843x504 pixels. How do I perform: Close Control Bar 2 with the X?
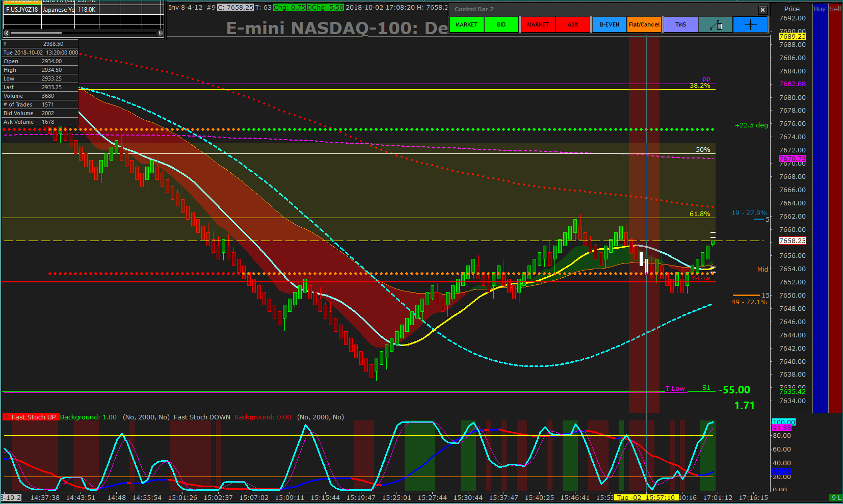pos(762,10)
